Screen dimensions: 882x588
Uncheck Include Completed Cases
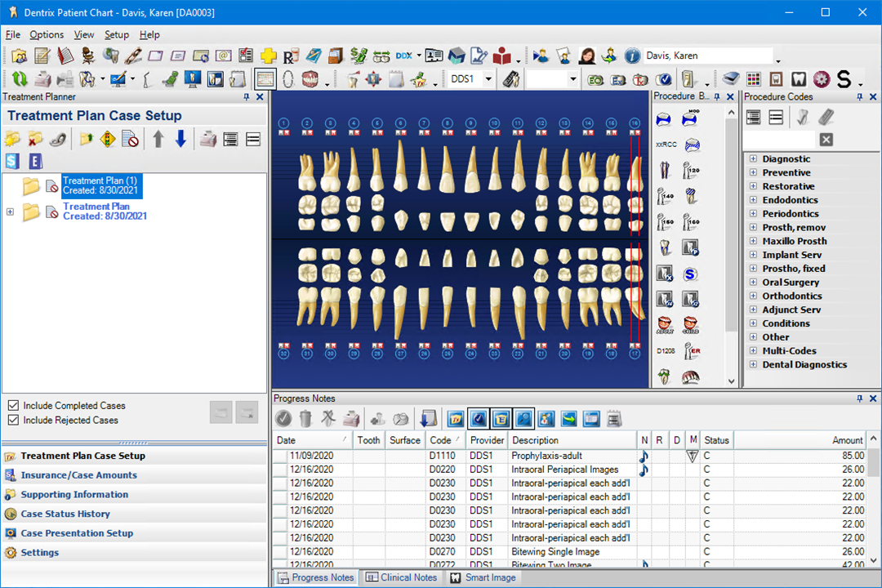pyautogui.click(x=13, y=406)
